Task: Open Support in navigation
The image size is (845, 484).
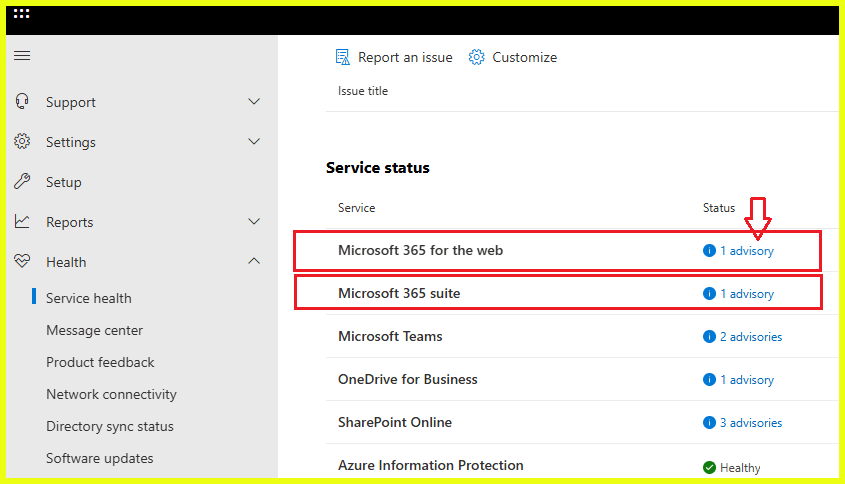Action: (x=71, y=102)
